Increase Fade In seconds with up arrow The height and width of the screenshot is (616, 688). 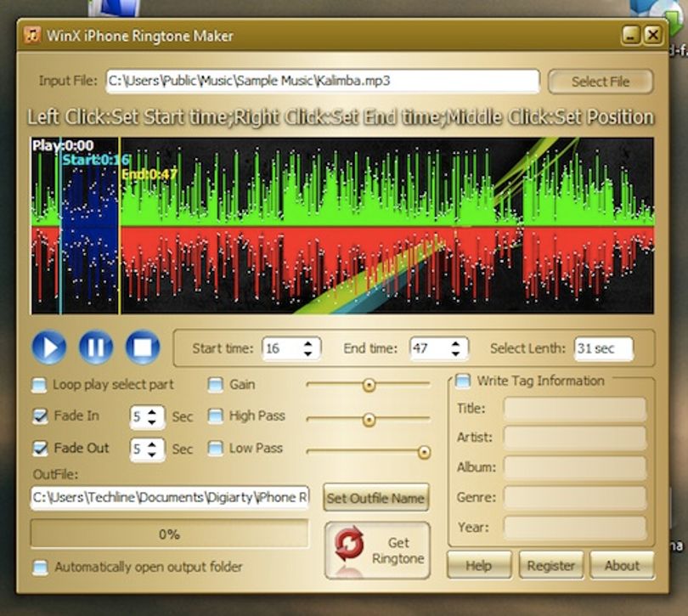[152, 412]
